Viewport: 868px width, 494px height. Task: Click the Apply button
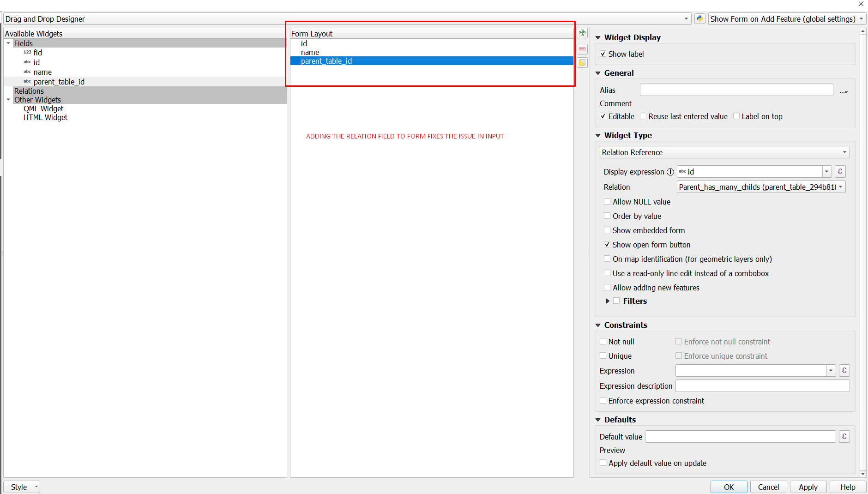(x=808, y=487)
